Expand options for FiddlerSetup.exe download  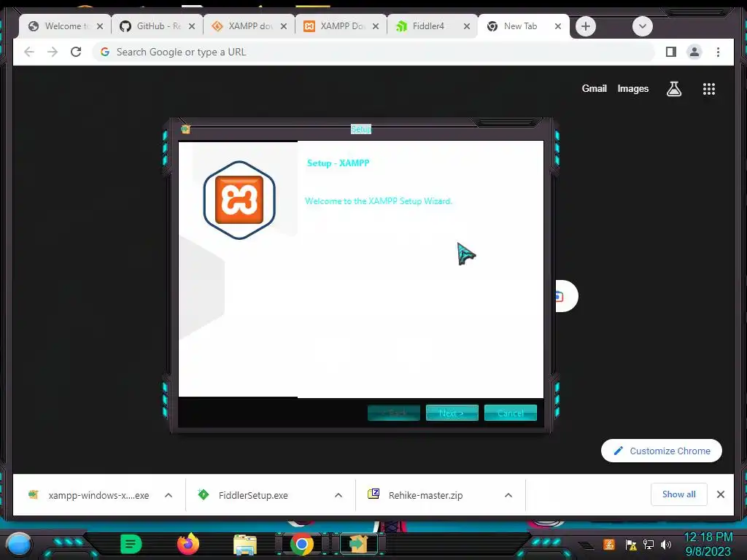tap(338, 495)
